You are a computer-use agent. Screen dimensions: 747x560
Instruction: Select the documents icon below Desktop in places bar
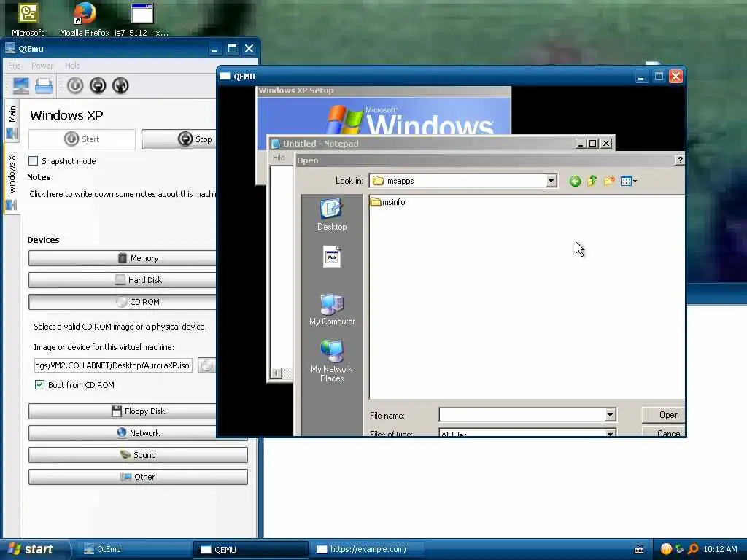[x=332, y=257]
